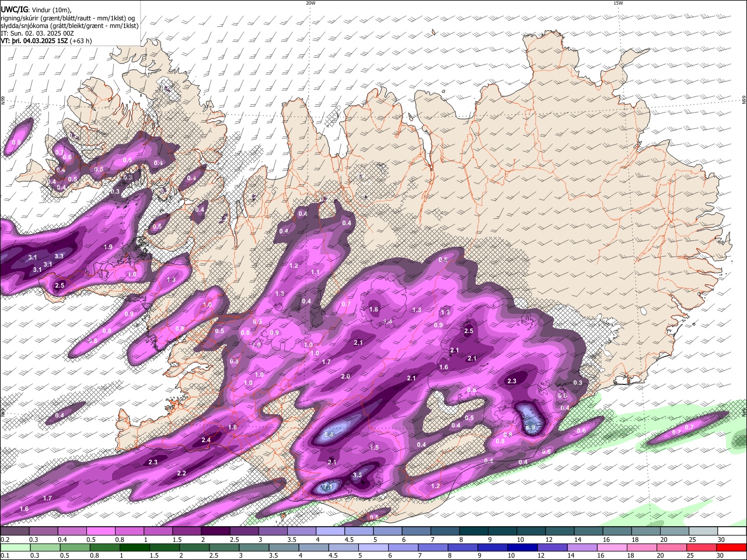
Task: Select the violet legend swatch for 12 in lower row
Action: click(x=552, y=547)
